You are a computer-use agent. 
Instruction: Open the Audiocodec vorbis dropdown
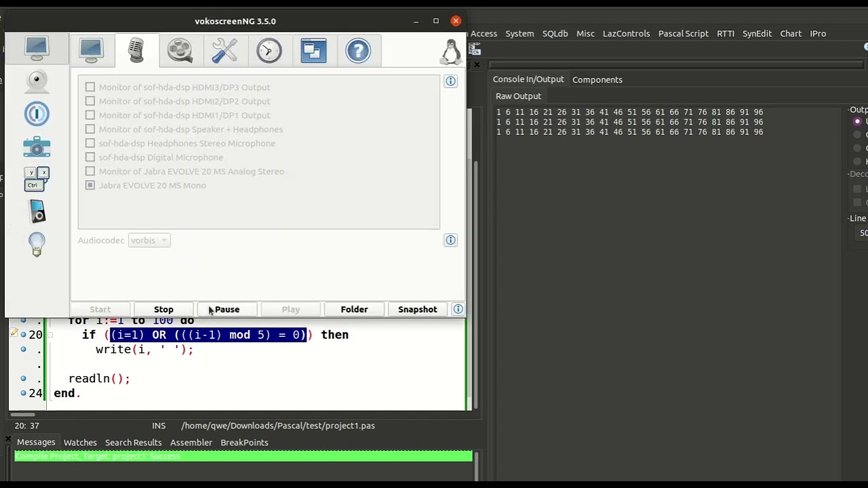[x=149, y=241]
